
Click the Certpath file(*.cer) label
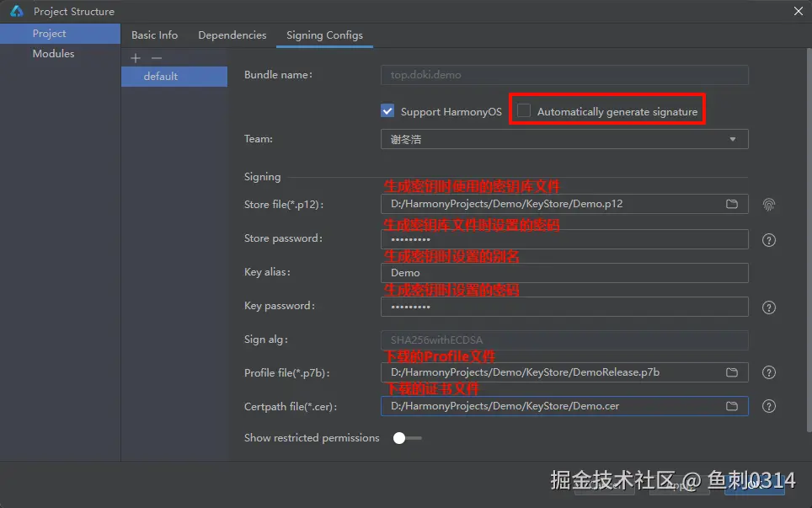click(291, 407)
